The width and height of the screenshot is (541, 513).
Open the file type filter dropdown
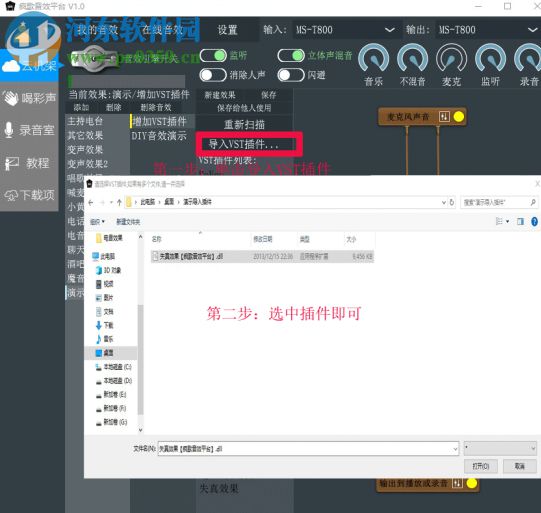coord(500,448)
